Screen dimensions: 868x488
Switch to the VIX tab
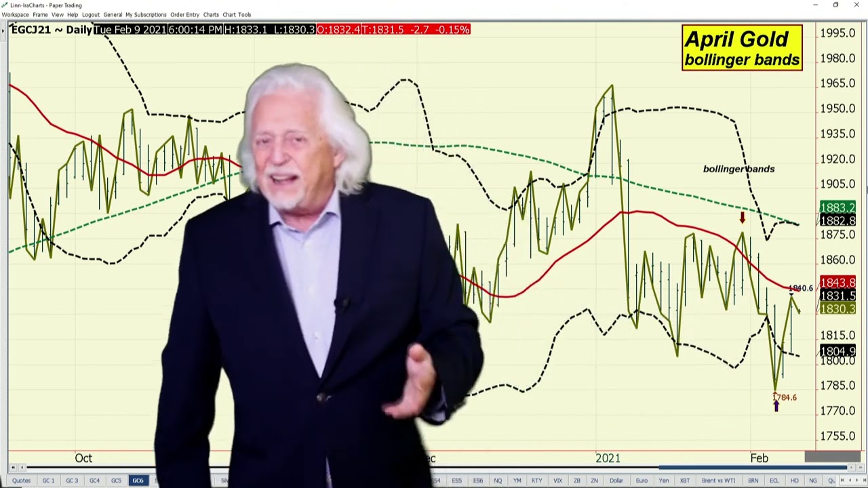557,481
